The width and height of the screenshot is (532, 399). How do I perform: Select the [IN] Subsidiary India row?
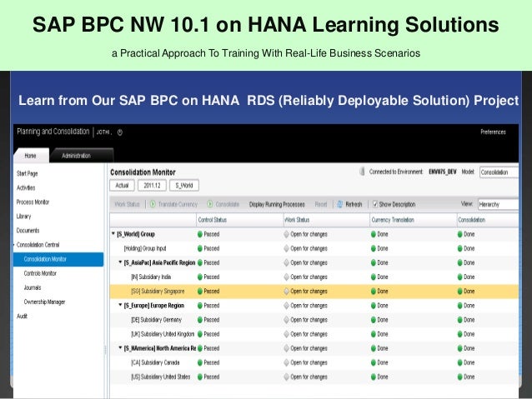(x=314, y=277)
